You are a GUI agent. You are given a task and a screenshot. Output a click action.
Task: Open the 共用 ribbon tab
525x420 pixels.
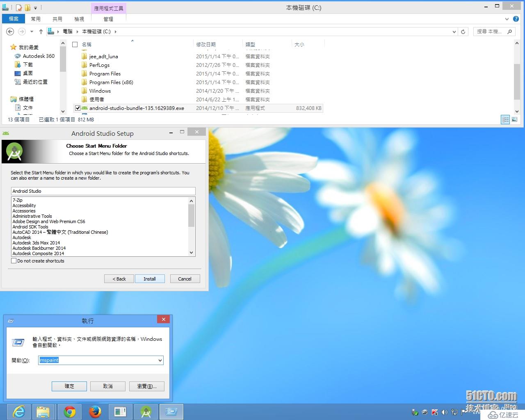57,19
